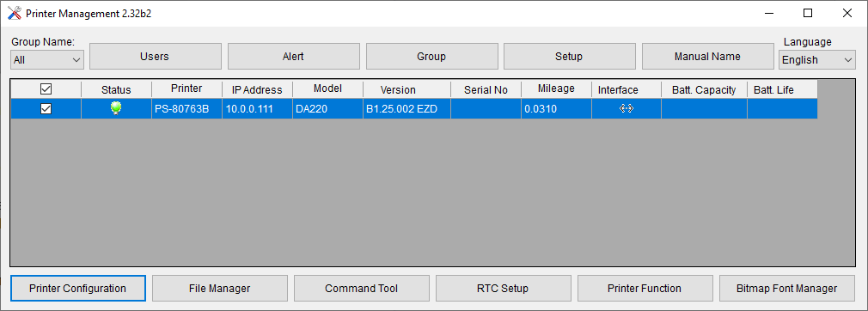The image size is (868, 311).
Task: Click the Setup button
Action: click(x=569, y=57)
